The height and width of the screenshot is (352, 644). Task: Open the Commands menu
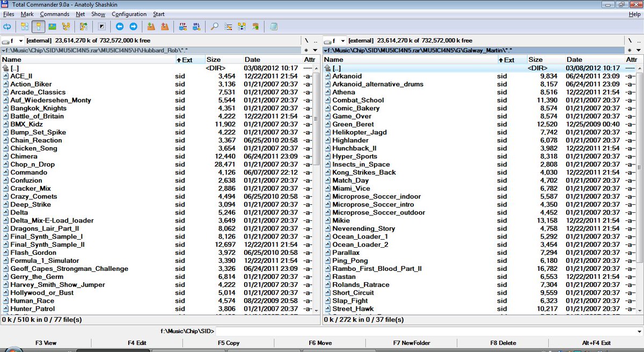coord(55,14)
